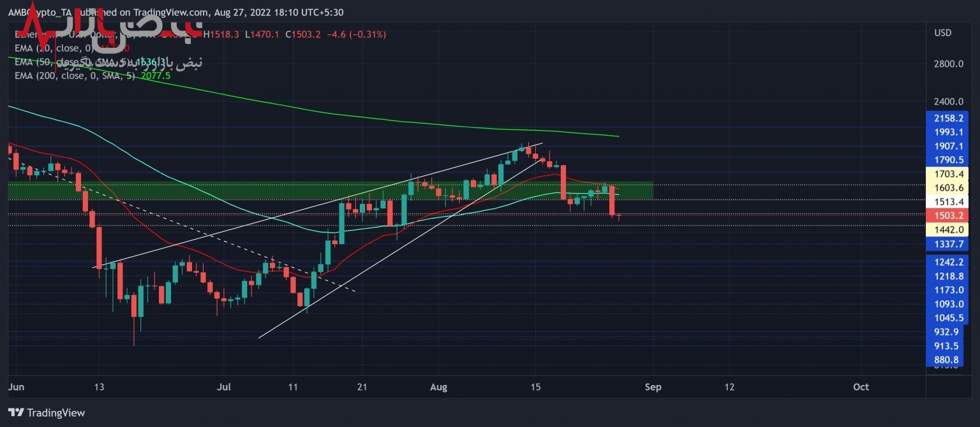Viewport: 980px width, 427px height.
Task: Click the Sep label on time axis
Action: pyautogui.click(x=653, y=387)
